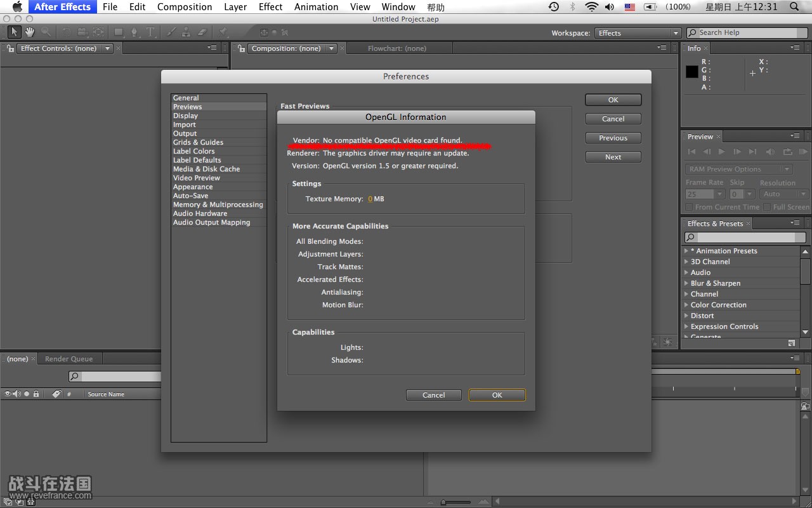This screenshot has height=508, width=812.
Task: Select the Hand tool
Action: point(30,32)
